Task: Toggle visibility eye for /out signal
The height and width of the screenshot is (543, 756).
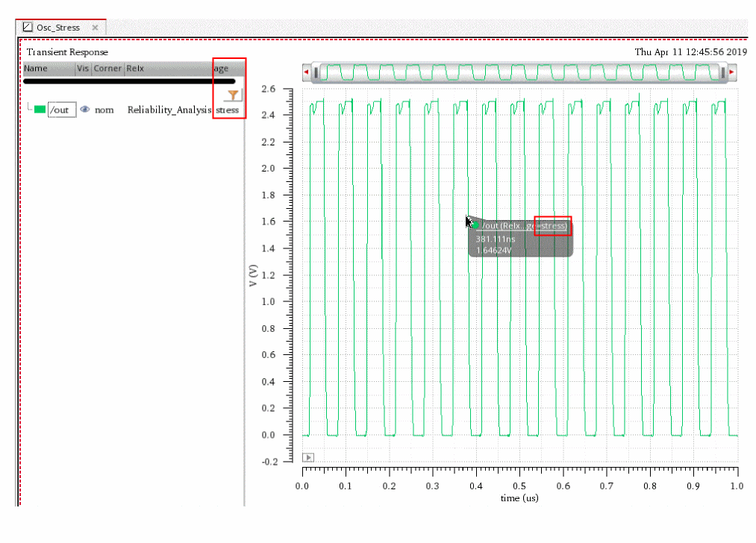Action: (x=85, y=110)
